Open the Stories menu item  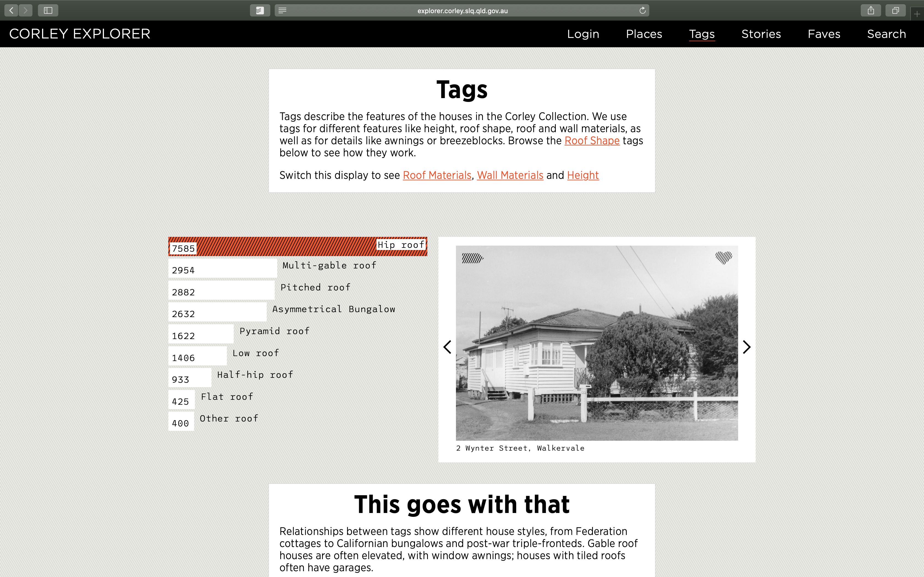tap(761, 34)
